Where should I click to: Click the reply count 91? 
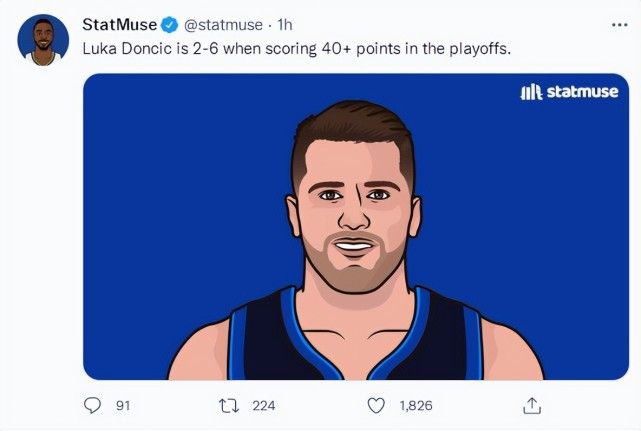(x=124, y=405)
